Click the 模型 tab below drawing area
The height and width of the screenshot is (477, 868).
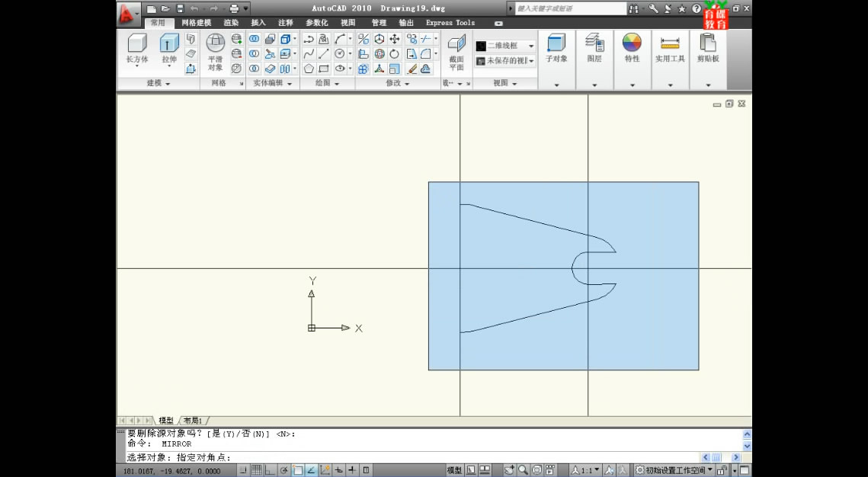(166, 421)
